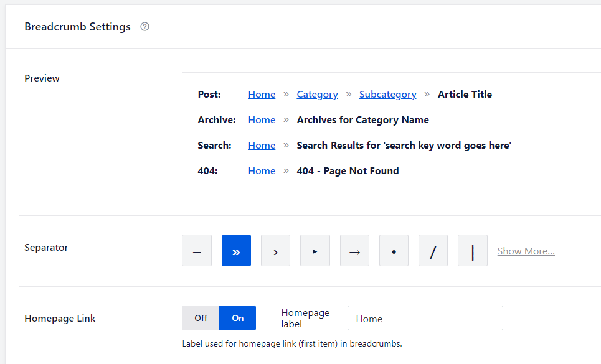Click Home link in the 404 row
This screenshot has height=364, width=601.
[262, 171]
